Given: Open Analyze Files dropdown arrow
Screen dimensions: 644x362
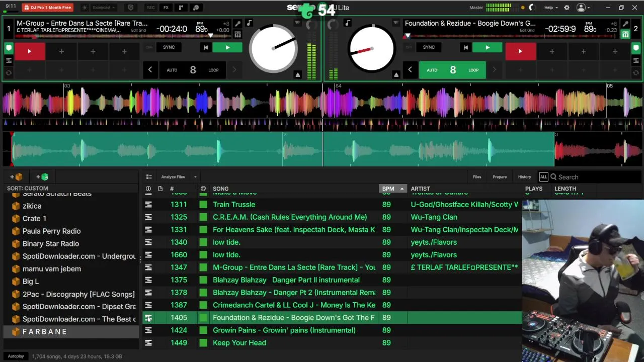Looking at the screenshot, I should [195, 177].
